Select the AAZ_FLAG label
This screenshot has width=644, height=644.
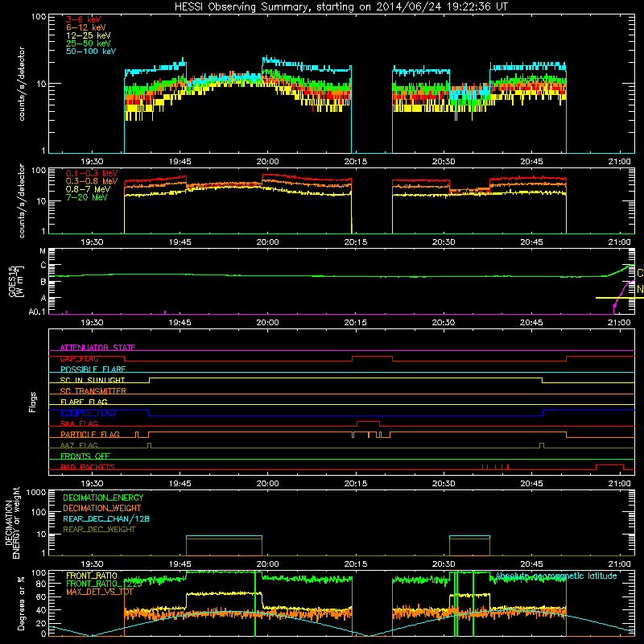point(79,445)
